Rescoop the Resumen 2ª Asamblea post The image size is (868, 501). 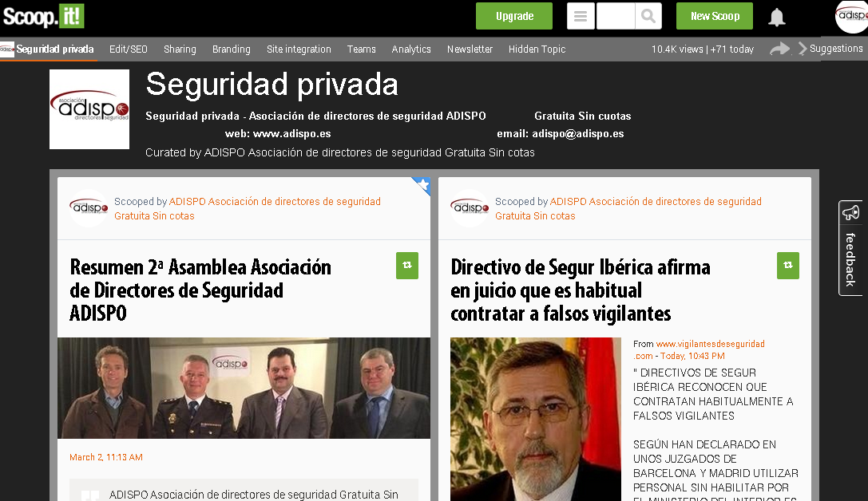(x=407, y=266)
